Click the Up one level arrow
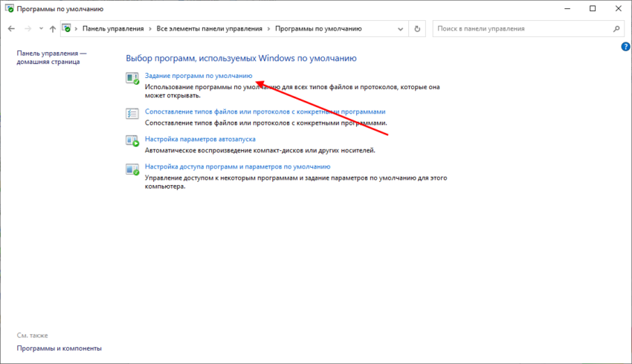This screenshot has width=632, height=364. coord(52,29)
